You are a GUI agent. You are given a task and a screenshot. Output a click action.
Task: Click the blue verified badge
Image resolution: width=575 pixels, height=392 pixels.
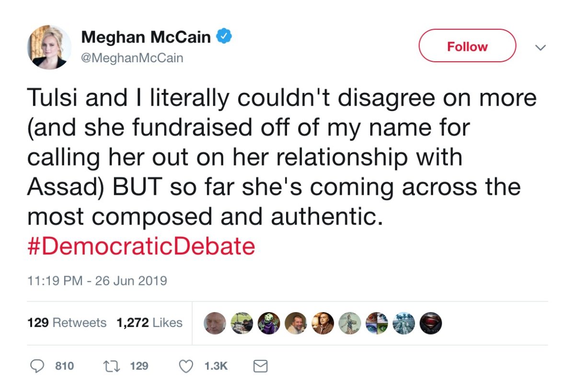pos(225,36)
